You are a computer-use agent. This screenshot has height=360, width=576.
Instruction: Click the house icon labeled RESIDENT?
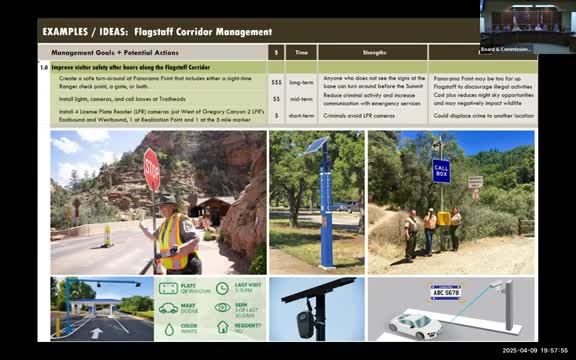pos(223,327)
